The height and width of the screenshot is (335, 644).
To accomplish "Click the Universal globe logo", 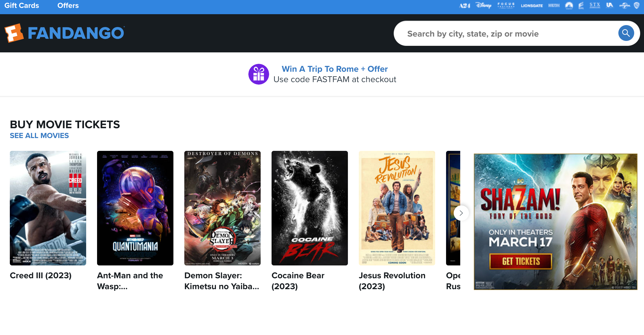I will 624,5.
